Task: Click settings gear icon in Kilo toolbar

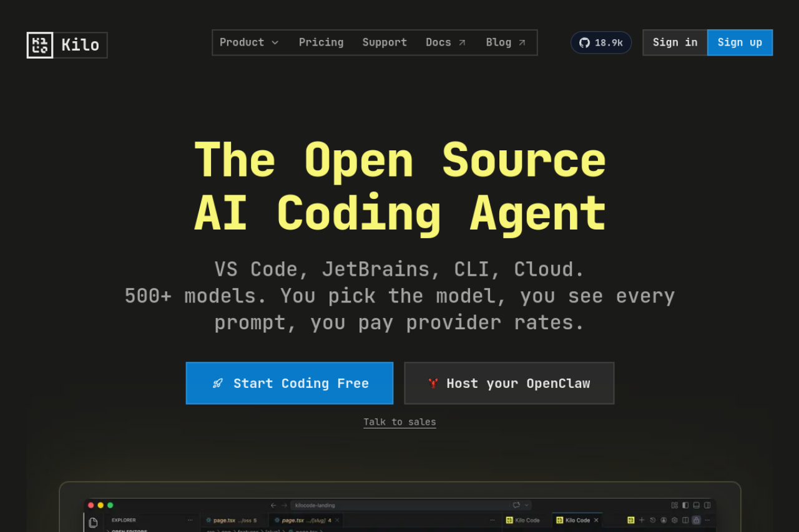Action: (x=674, y=520)
